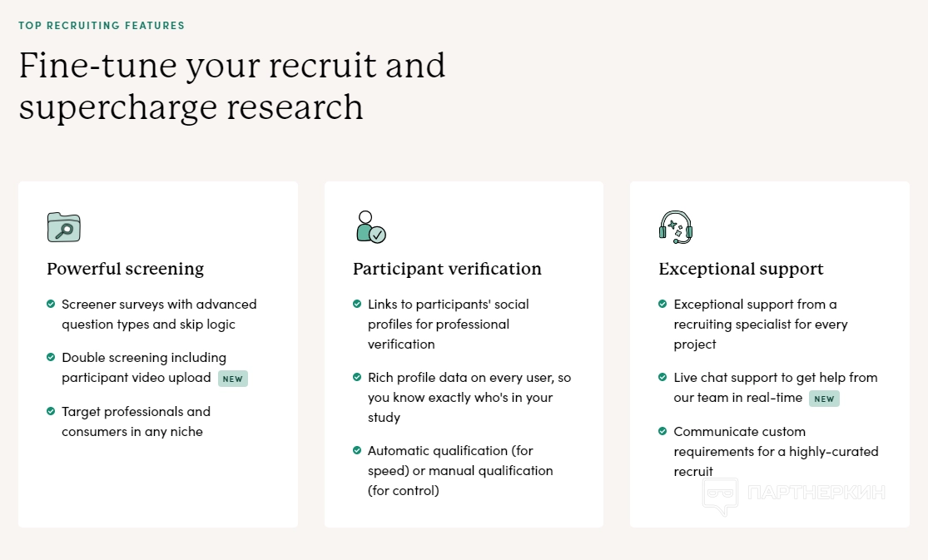Click checkmark beside Screener surveys bullet
This screenshot has height=560, width=928.
click(x=52, y=305)
